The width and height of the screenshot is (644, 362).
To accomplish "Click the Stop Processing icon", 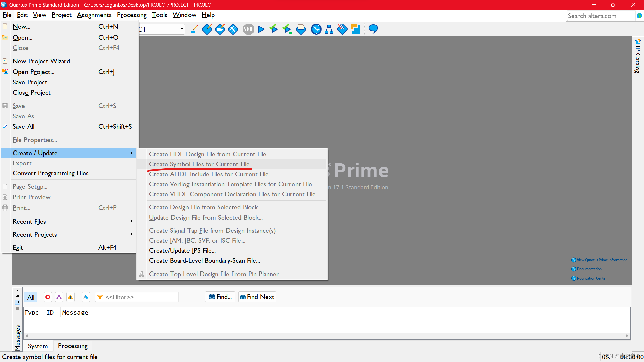I will click(248, 29).
